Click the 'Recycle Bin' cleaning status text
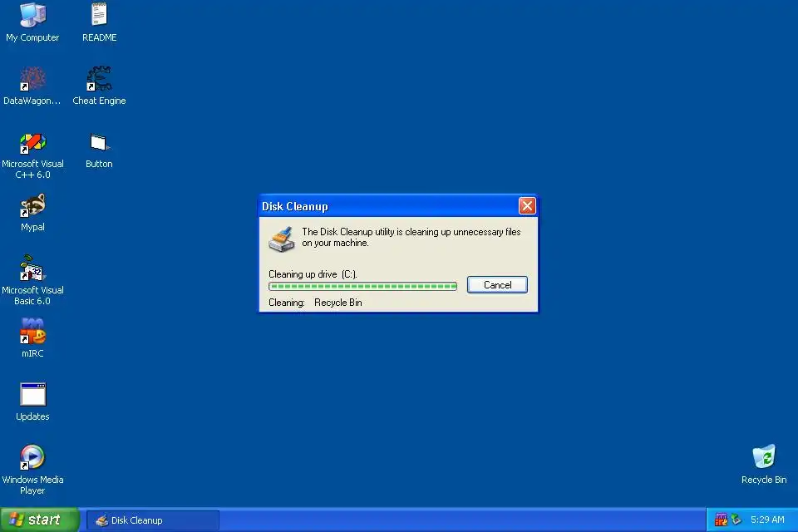 [338, 303]
